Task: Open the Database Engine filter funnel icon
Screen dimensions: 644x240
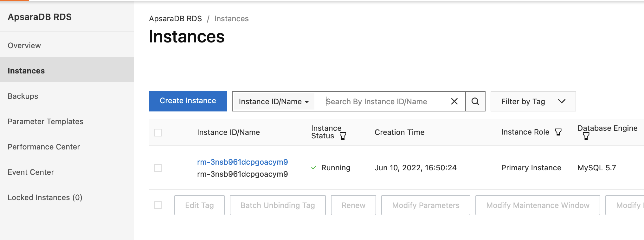Action: (586, 136)
